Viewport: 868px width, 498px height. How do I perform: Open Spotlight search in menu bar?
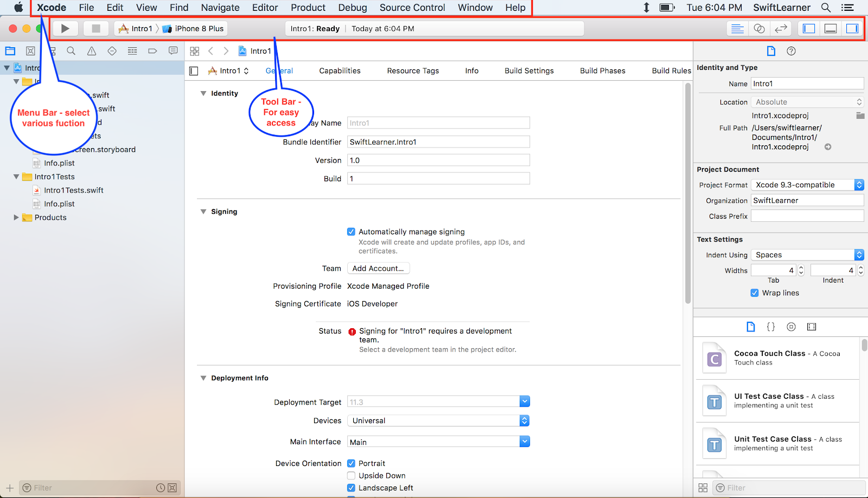[826, 8]
